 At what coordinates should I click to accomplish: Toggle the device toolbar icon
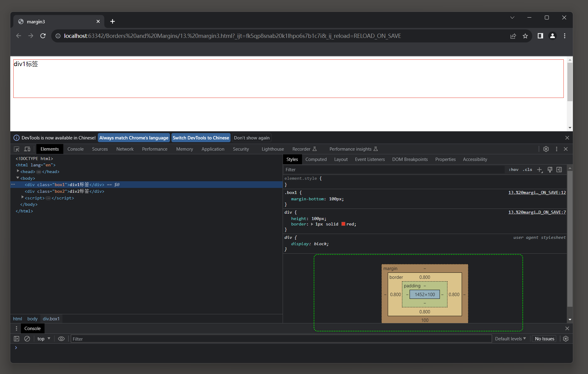click(x=27, y=149)
